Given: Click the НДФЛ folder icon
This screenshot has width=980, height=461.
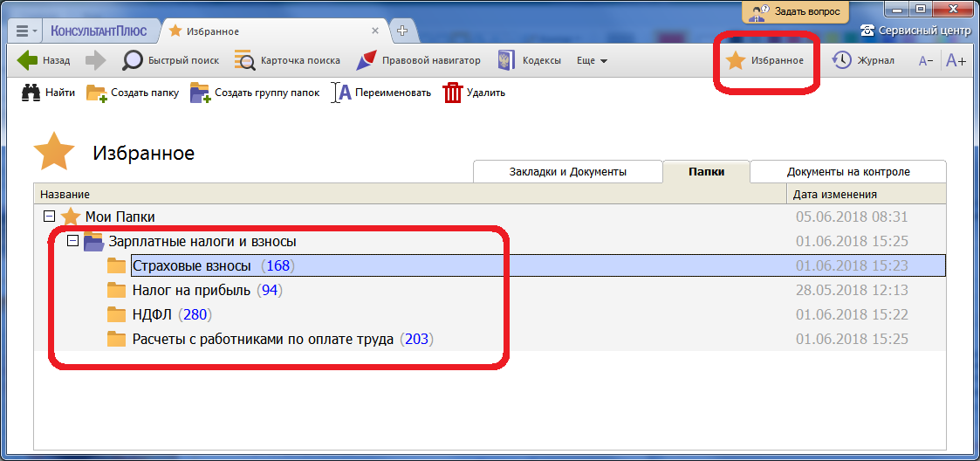Looking at the screenshot, I should point(116,314).
